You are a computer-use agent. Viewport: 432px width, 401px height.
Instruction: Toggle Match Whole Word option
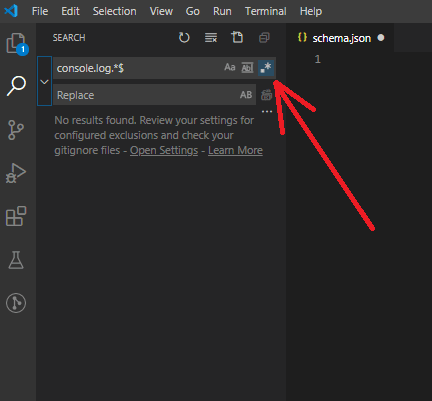pyautogui.click(x=247, y=68)
